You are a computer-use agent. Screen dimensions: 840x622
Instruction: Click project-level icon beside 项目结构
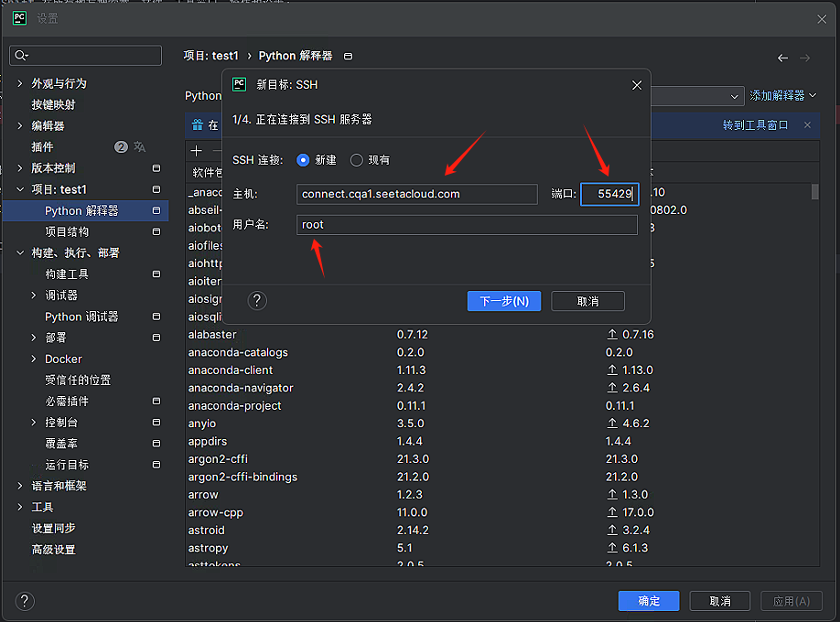click(156, 231)
